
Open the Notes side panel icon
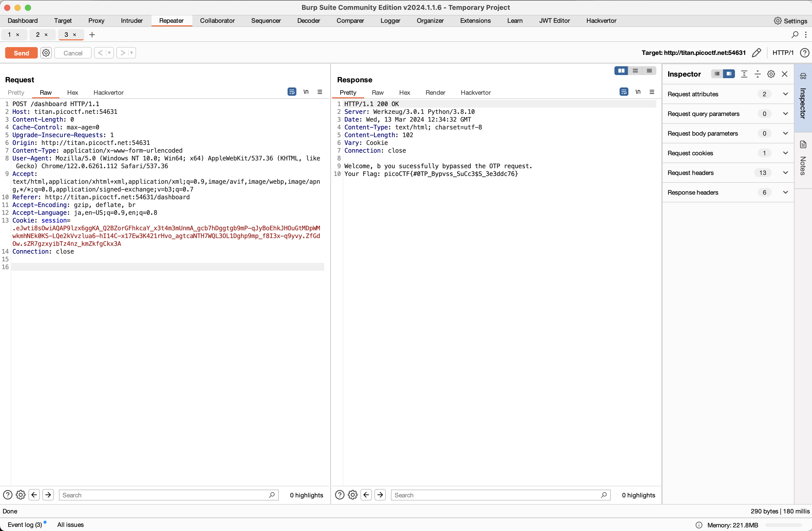[803, 145]
